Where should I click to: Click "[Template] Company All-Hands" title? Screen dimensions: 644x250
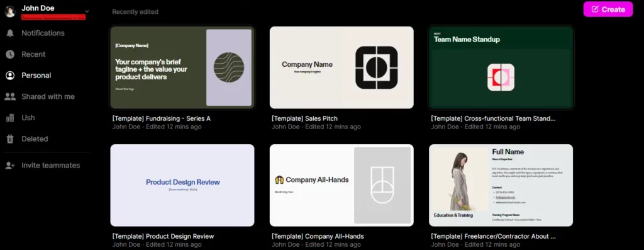[318, 236]
